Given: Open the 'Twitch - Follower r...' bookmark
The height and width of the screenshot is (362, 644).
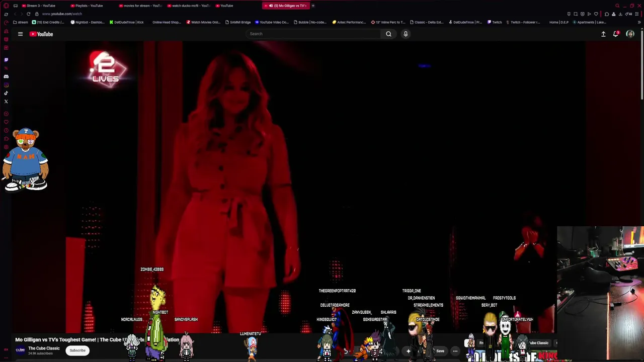Looking at the screenshot, I should pos(523,22).
